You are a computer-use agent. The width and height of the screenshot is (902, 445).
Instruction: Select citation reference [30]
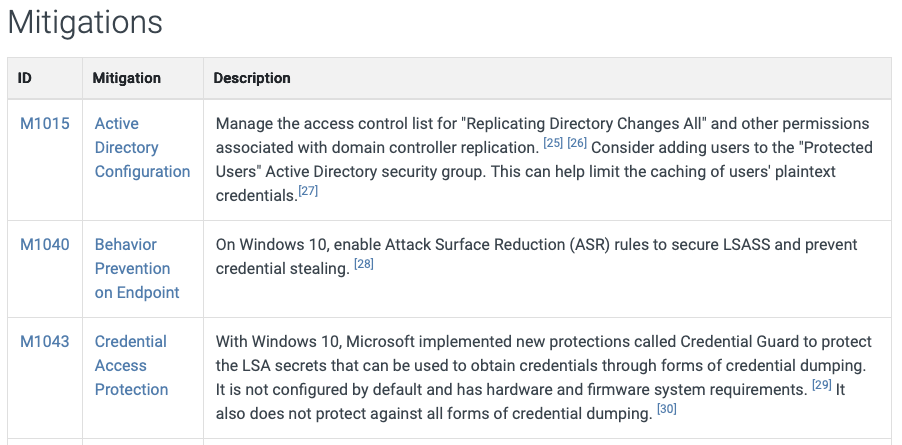tap(667, 409)
